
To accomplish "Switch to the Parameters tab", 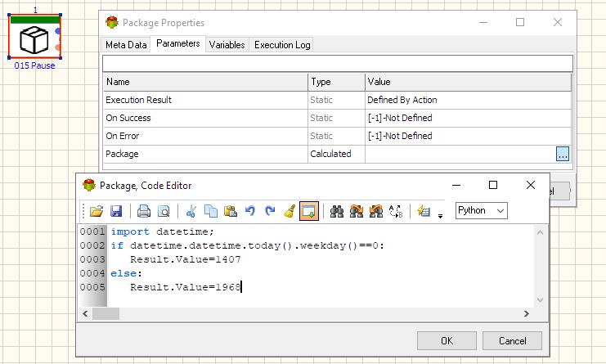I will pos(177,43).
